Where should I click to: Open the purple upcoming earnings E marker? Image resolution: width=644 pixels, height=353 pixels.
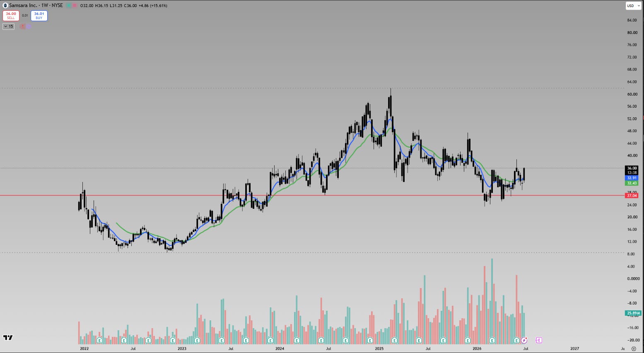[x=539, y=340]
